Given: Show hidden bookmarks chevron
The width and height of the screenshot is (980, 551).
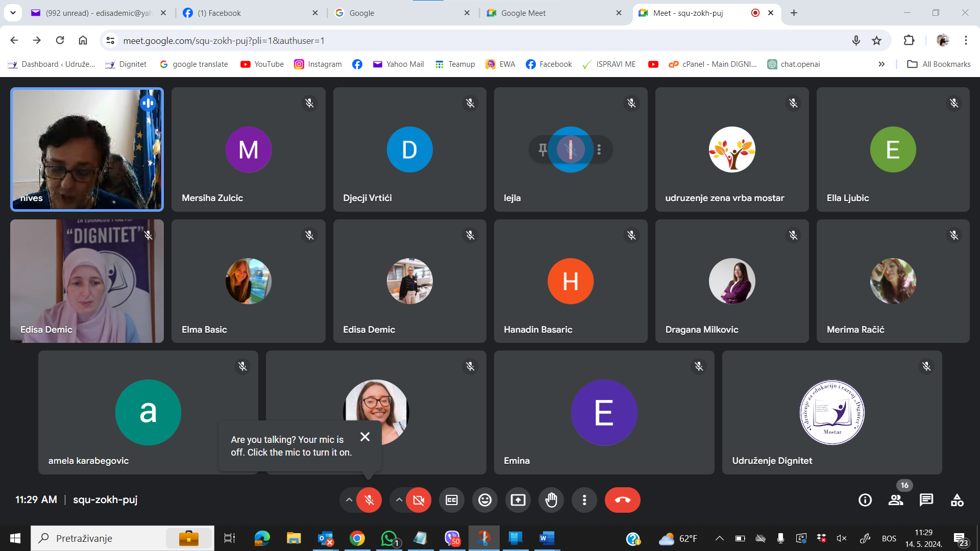Looking at the screenshot, I should pos(881,64).
